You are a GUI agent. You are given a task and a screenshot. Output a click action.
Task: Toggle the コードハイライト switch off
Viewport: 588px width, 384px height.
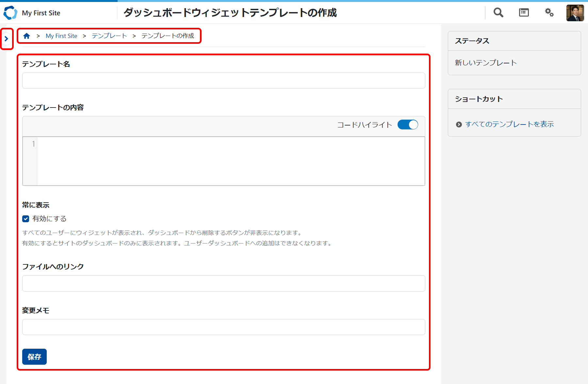click(x=408, y=125)
